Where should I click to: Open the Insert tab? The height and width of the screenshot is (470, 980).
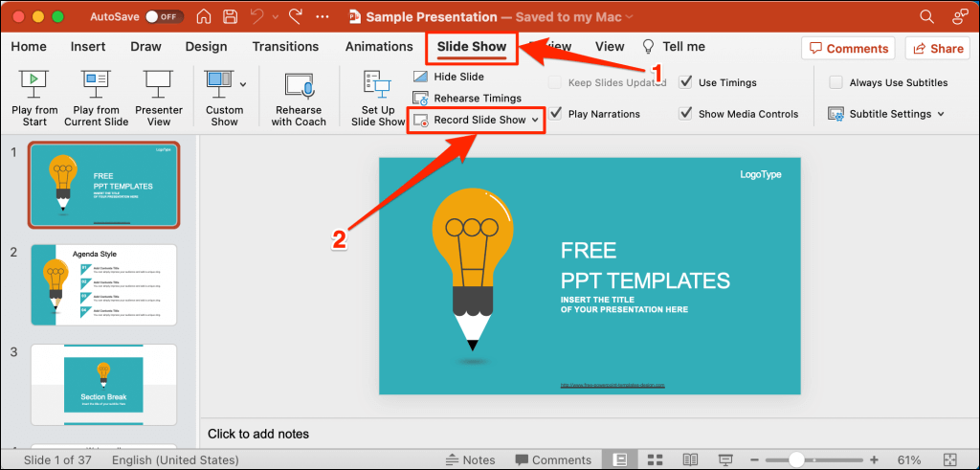coord(88,46)
